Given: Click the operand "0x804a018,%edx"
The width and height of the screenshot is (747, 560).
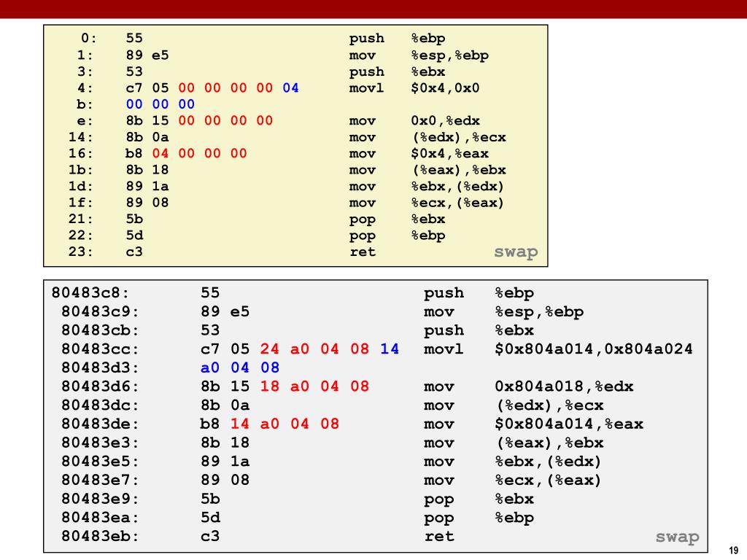Looking at the screenshot, I should coord(564,386).
